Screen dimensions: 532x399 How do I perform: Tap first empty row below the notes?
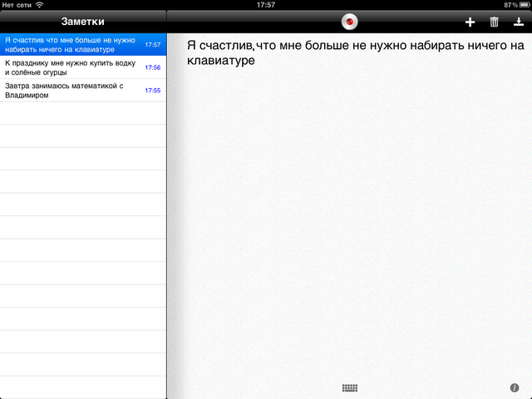pyautogui.click(x=83, y=113)
